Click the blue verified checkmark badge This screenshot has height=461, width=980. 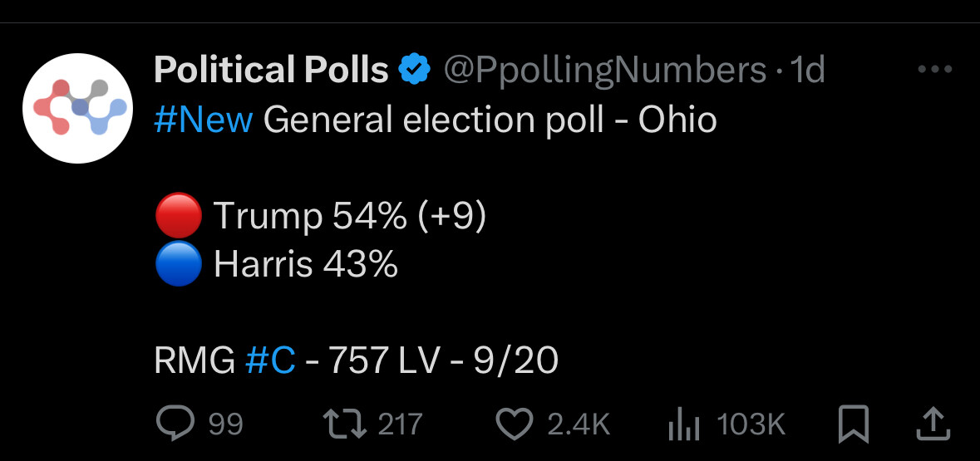point(415,69)
